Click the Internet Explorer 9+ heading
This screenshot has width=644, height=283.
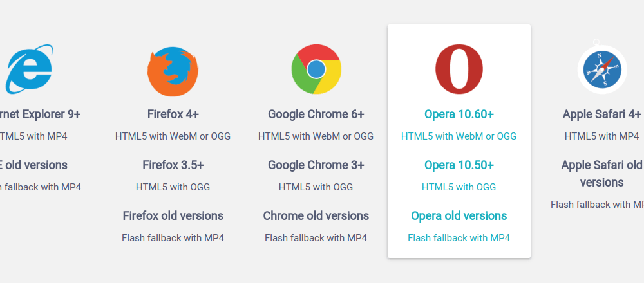pos(40,114)
